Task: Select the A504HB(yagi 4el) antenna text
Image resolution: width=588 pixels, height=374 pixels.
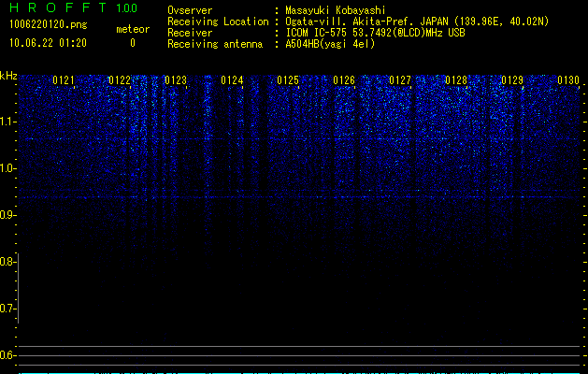Action: click(330, 44)
